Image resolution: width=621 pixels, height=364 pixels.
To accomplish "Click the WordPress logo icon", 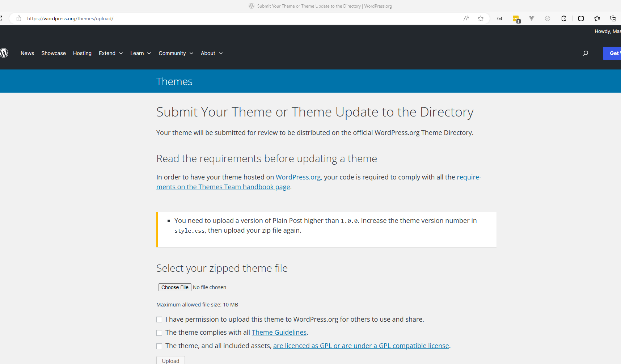I will click(4, 53).
